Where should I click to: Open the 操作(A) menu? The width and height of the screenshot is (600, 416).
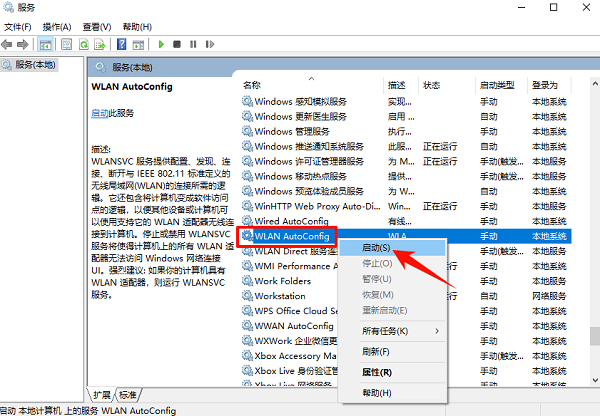56,26
